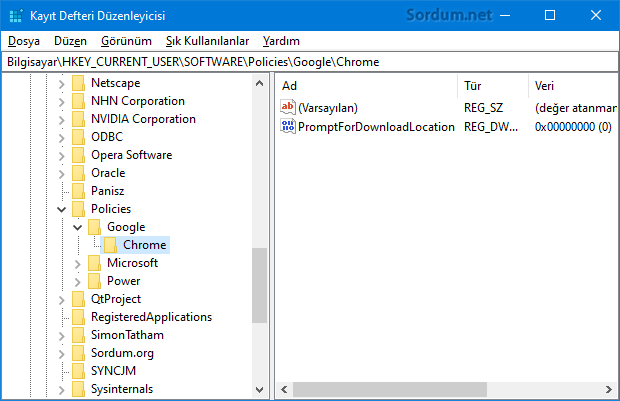The width and height of the screenshot is (620, 401).
Task: Click the Sysinternals folder icon
Action: point(78,389)
